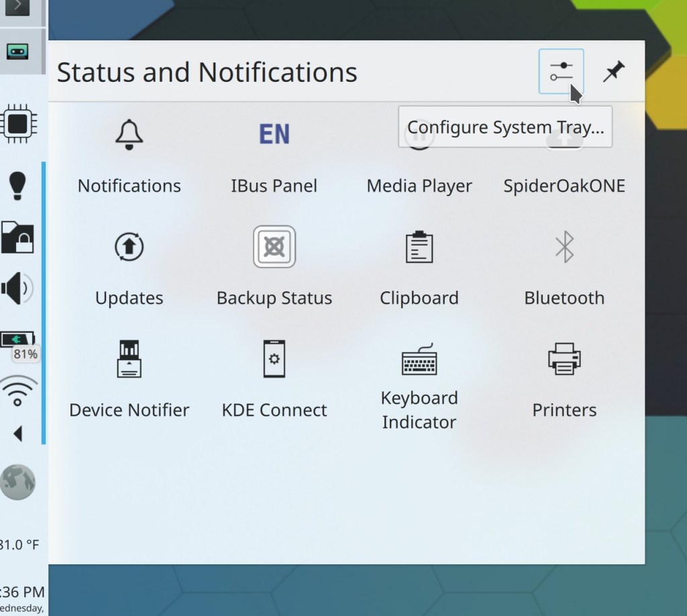Toggle the pin to keep popup open
The width and height of the screenshot is (687, 616).
click(613, 72)
